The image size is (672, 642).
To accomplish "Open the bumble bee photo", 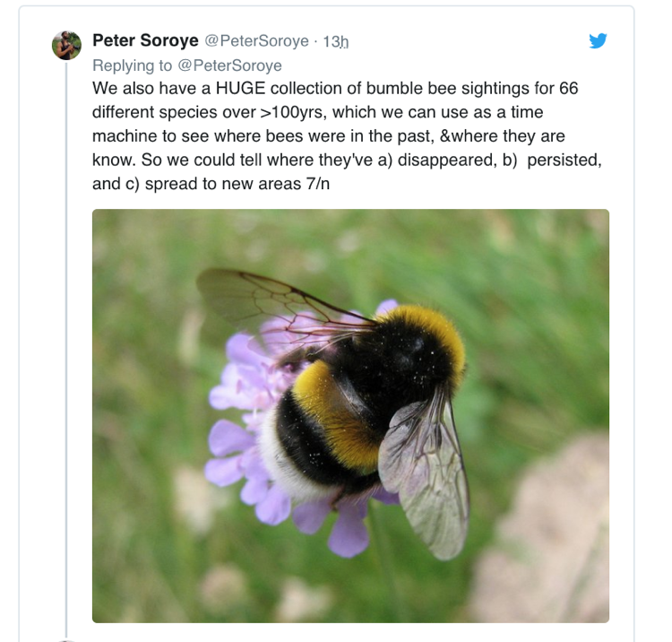I will coord(350,415).
